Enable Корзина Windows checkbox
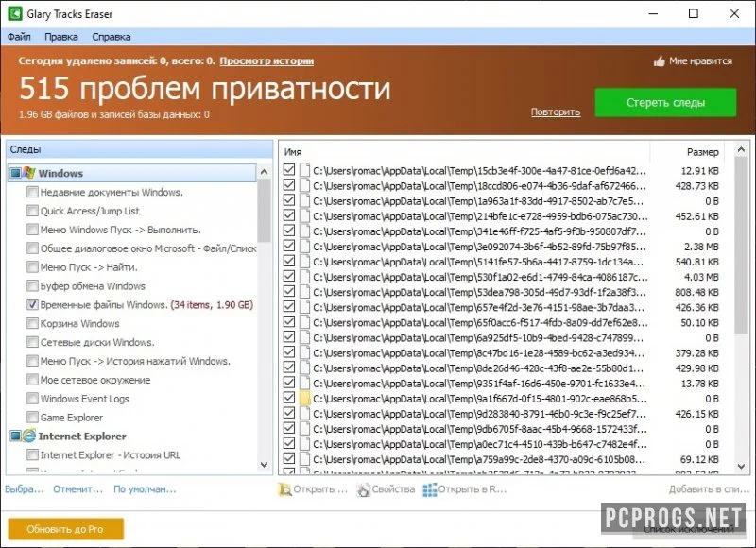 (32, 323)
